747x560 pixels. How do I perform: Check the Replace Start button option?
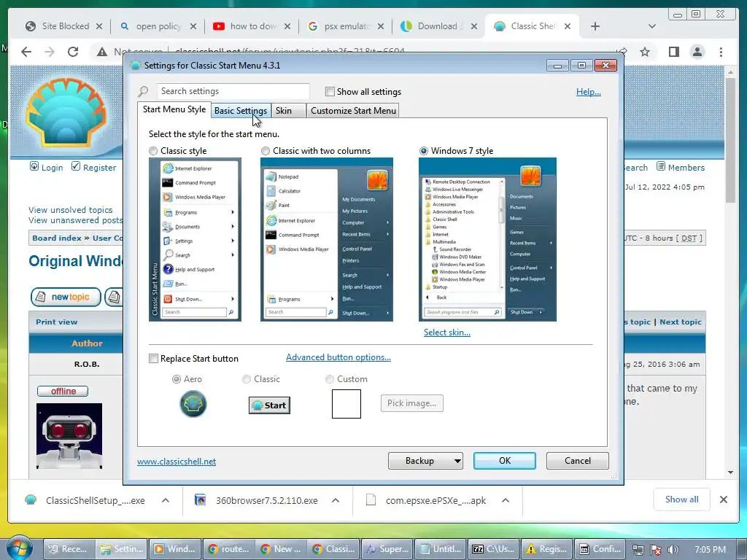pos(153,359)
